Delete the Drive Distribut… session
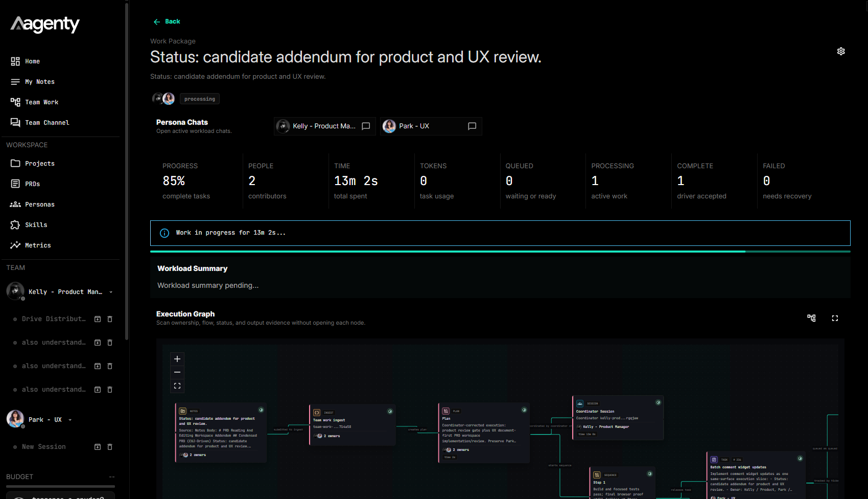This screenshot has height=499, width=868. click(110, 319)
